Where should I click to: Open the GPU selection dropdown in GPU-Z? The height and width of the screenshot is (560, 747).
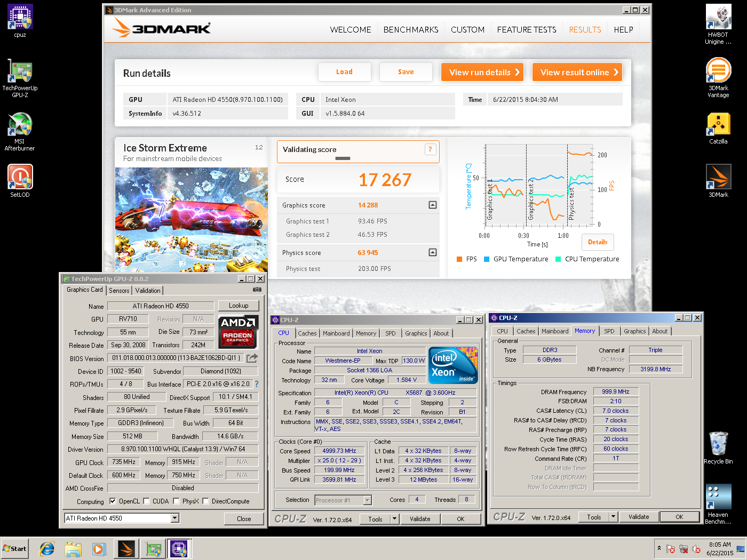click(x=174, y=518)
